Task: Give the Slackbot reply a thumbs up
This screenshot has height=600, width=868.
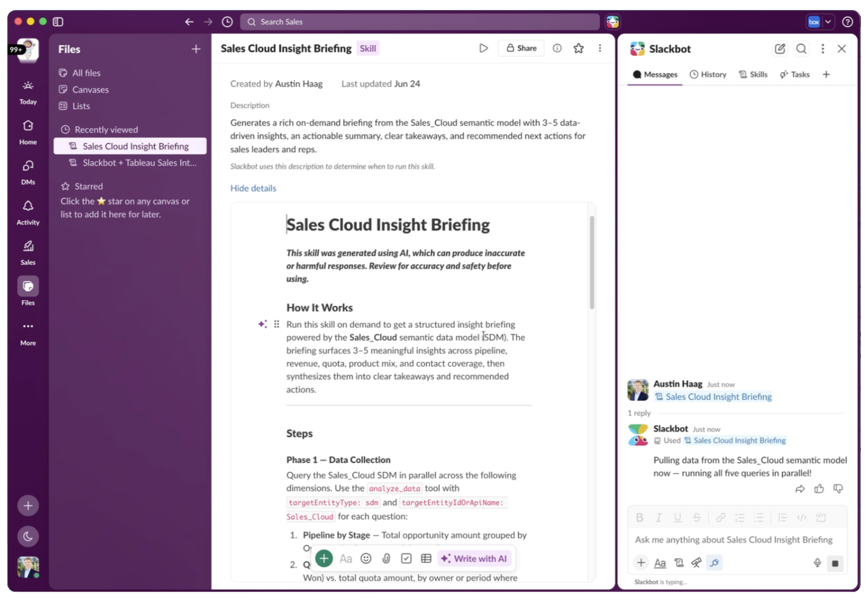Action: pos(819,489)
